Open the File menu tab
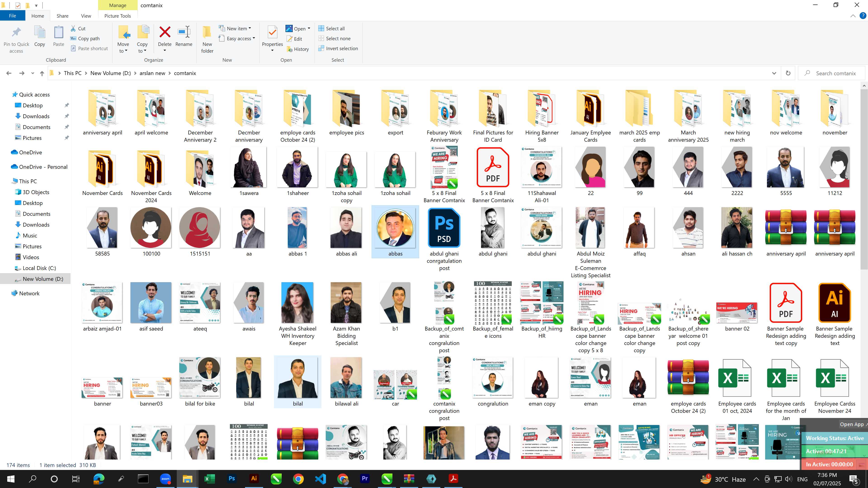The width and height of the screenshot is (868, 488). tap(12, 16)
